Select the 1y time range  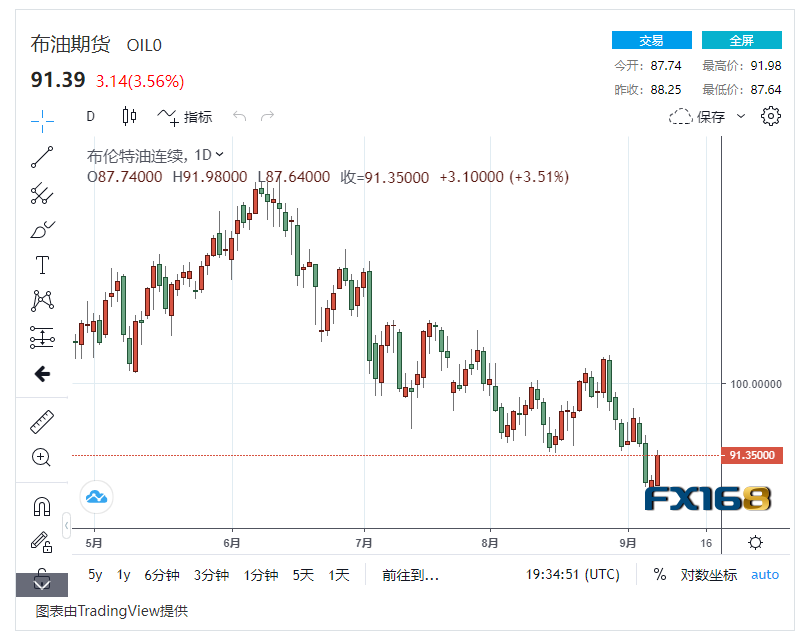[124, 574]
